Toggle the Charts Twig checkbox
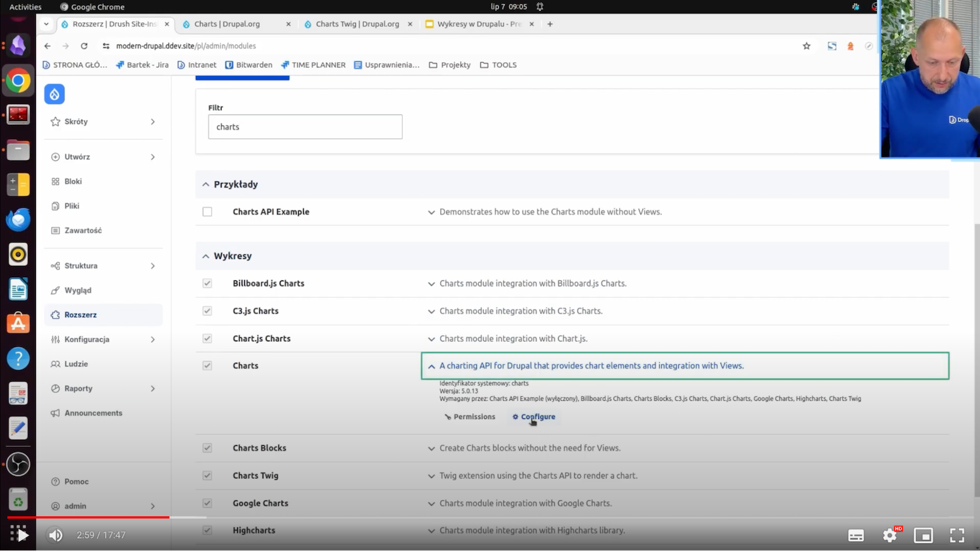The height and width of the screenshot is (551, 980). pyautogui.click(x=207, y=476)
